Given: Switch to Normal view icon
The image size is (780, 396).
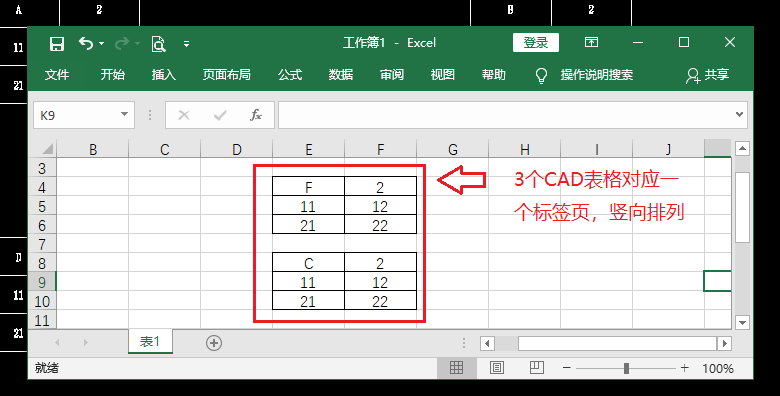Looking at the screenshot, I should click(456, 368).
